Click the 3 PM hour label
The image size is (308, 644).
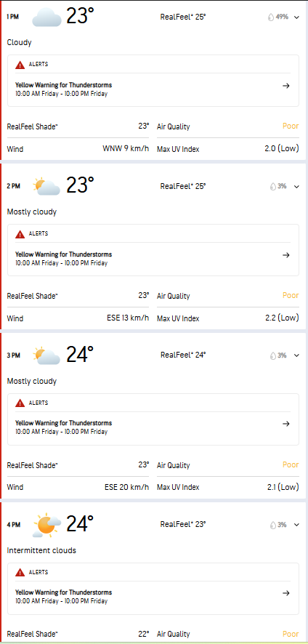[14, 355]
